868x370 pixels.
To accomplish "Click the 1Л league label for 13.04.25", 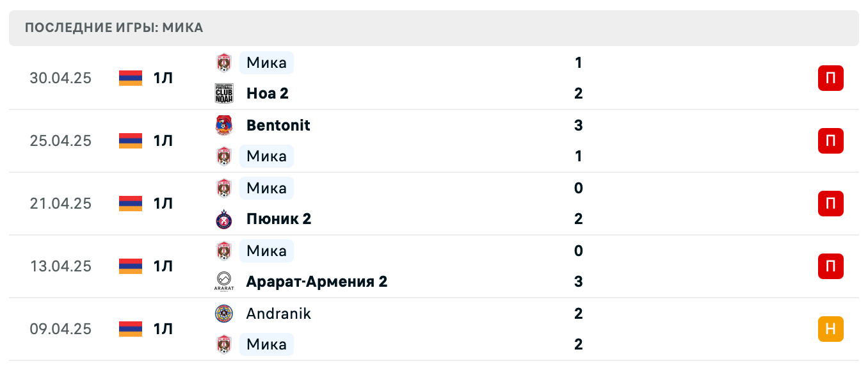I will 163,266.
